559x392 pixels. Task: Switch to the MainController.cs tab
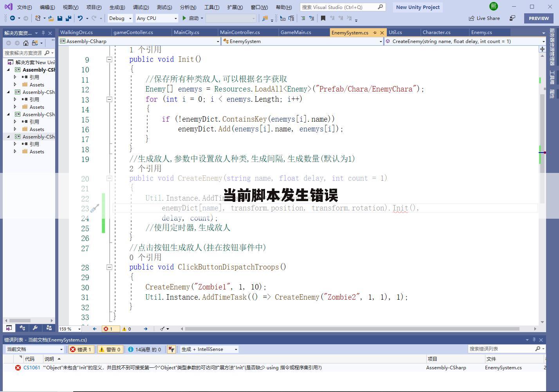(240, 32)
